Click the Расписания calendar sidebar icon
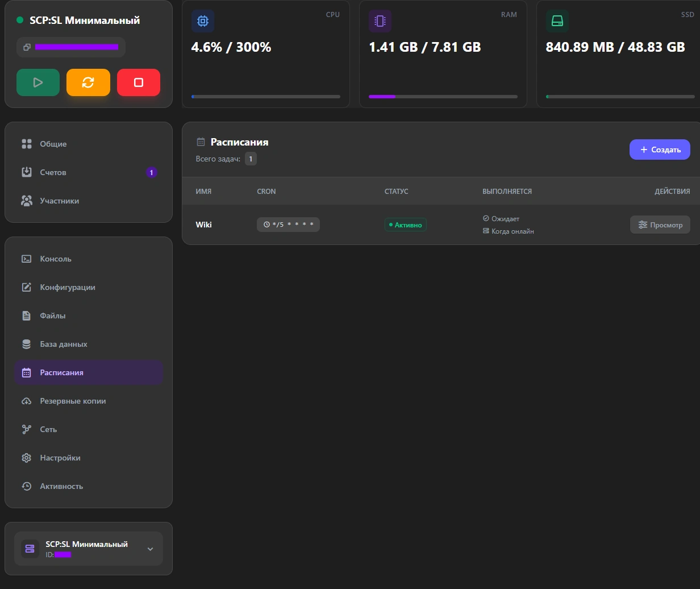The image size is (700, 589). click(27, 372)
